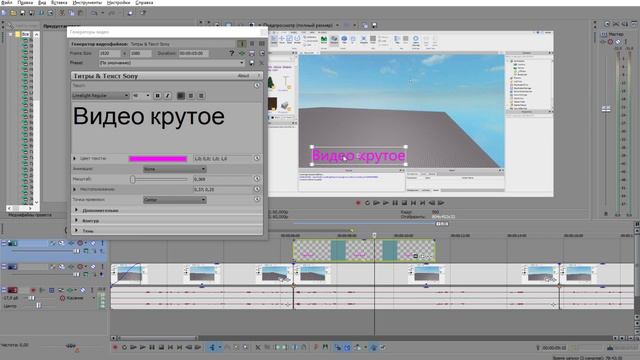
Task: Click timeline Stop button
Action: [x=161, y=347]
